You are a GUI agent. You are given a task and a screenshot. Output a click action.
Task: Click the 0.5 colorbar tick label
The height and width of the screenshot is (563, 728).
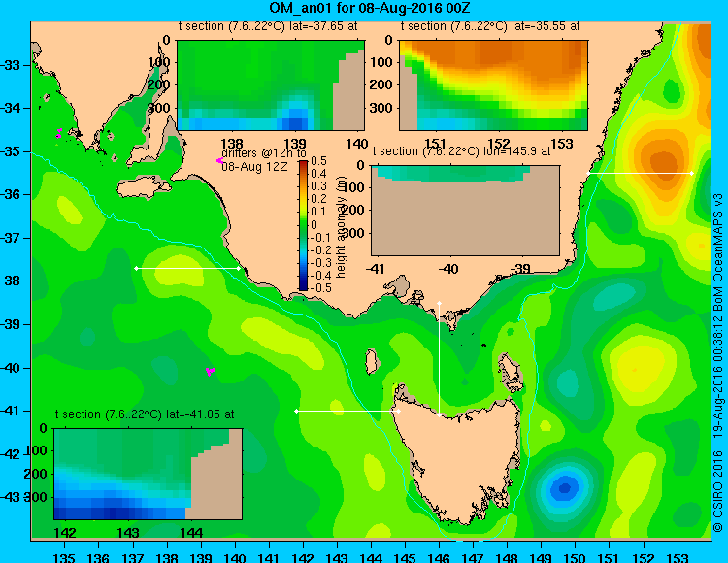(318, 161)
